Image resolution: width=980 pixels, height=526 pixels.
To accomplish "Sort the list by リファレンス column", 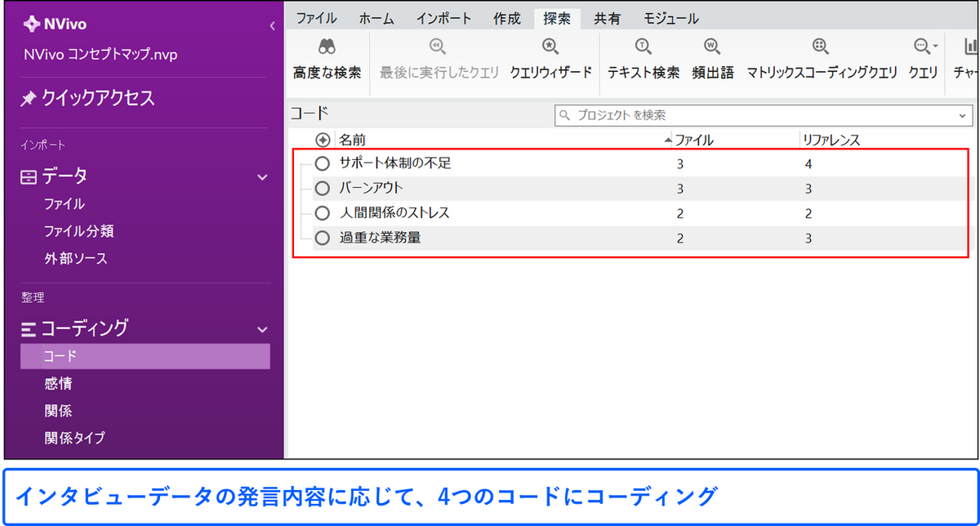I will [x=831, y=140].
